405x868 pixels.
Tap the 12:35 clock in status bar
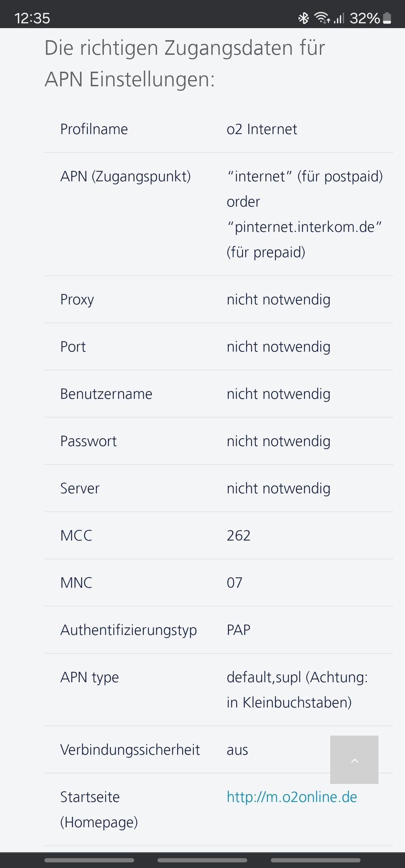32,18
